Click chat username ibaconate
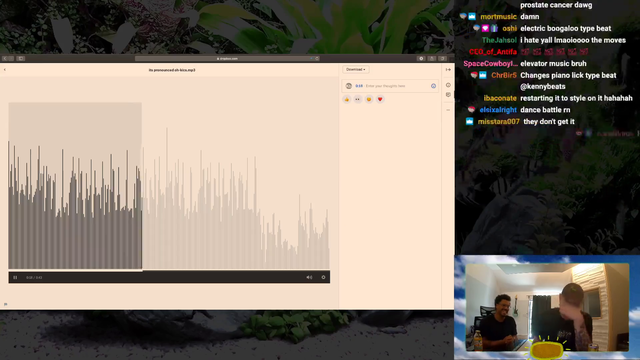Screen dimensions: 640x360 pos(500,98)
